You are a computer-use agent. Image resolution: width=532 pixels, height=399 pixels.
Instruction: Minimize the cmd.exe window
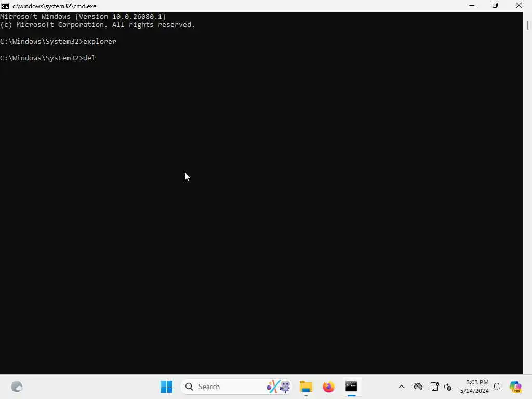coord(472,6)
